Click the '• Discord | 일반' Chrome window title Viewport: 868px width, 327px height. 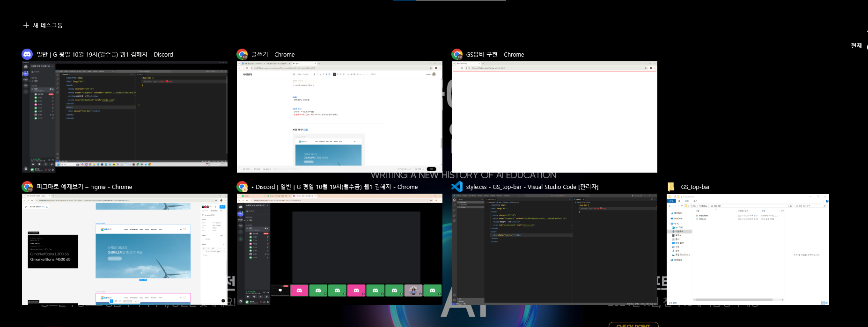click(x=335, y=187)
